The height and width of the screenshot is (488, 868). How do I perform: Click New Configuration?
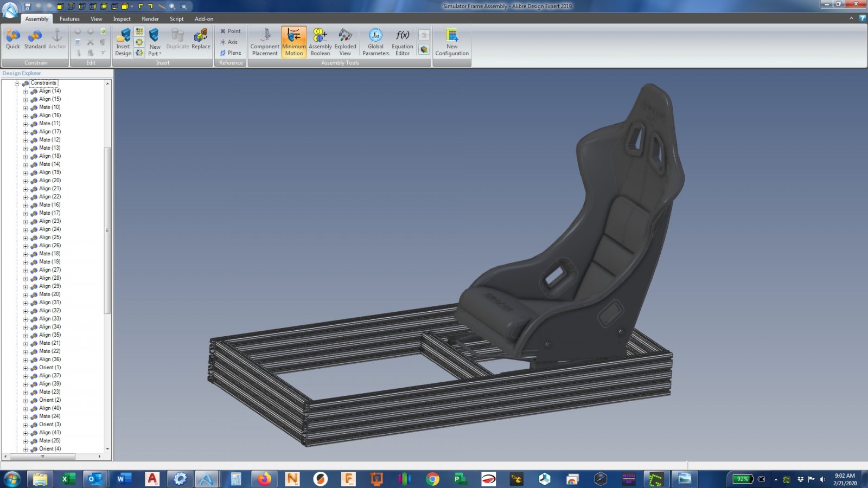coord(452,42)
